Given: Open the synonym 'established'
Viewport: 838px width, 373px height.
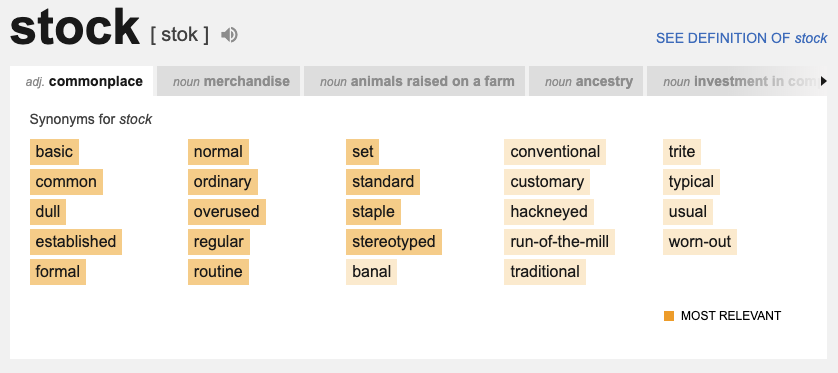Looking at the screenshot, I should point(76,242).
